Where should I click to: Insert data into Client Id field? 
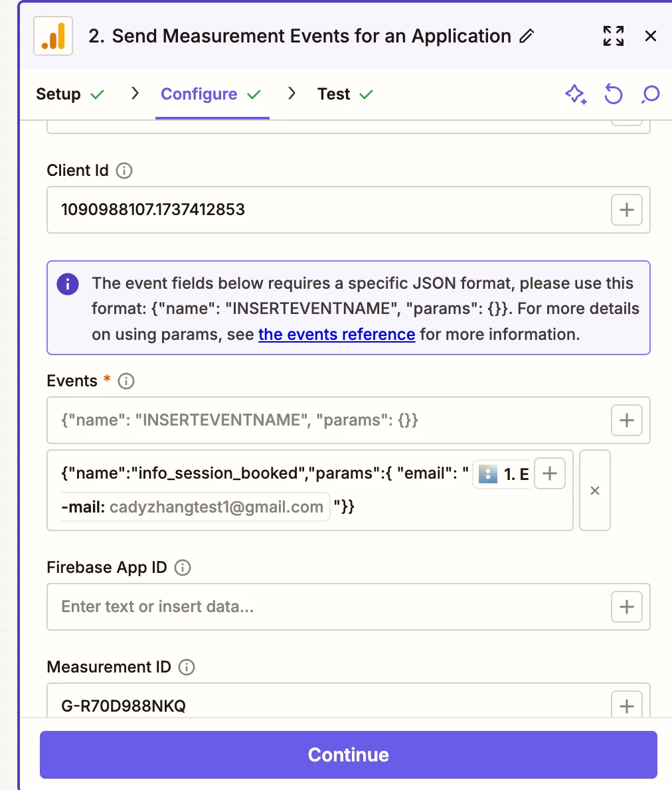[627, 210]
